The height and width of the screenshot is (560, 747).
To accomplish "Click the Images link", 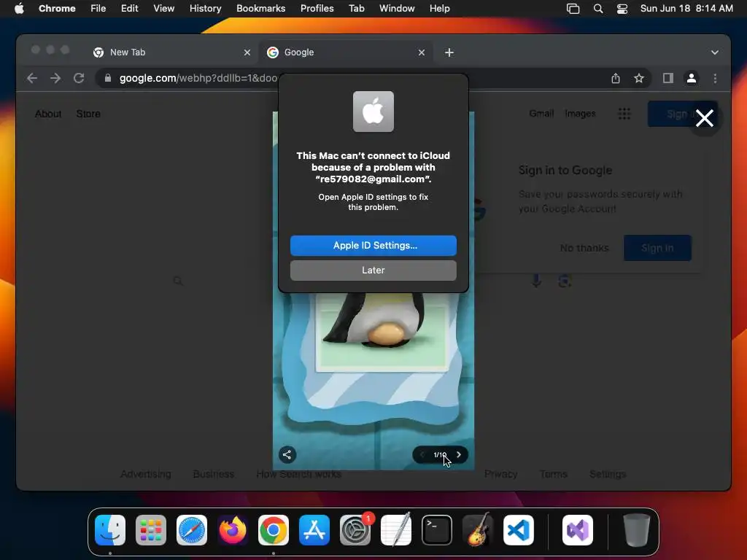I will (580, 113).
